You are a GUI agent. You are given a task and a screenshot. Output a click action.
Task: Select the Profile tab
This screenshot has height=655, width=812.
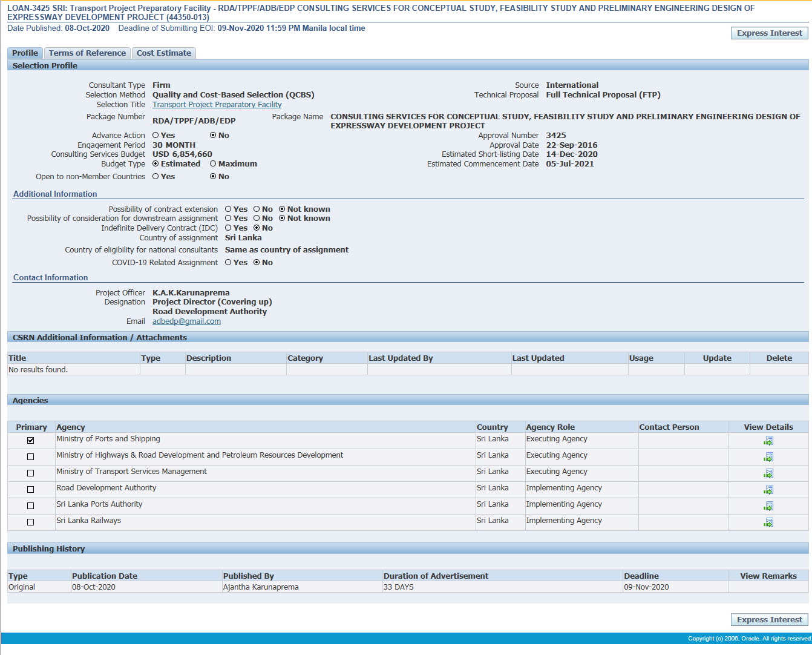click(x=25, y=53)
